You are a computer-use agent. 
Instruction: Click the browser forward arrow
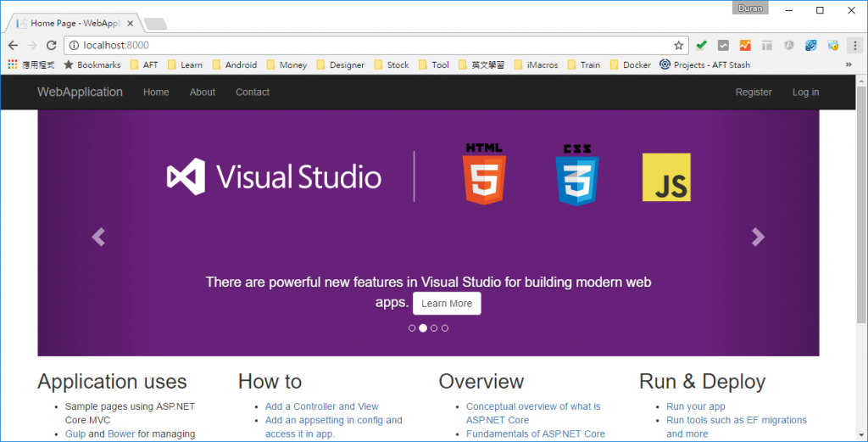point(32,46)
